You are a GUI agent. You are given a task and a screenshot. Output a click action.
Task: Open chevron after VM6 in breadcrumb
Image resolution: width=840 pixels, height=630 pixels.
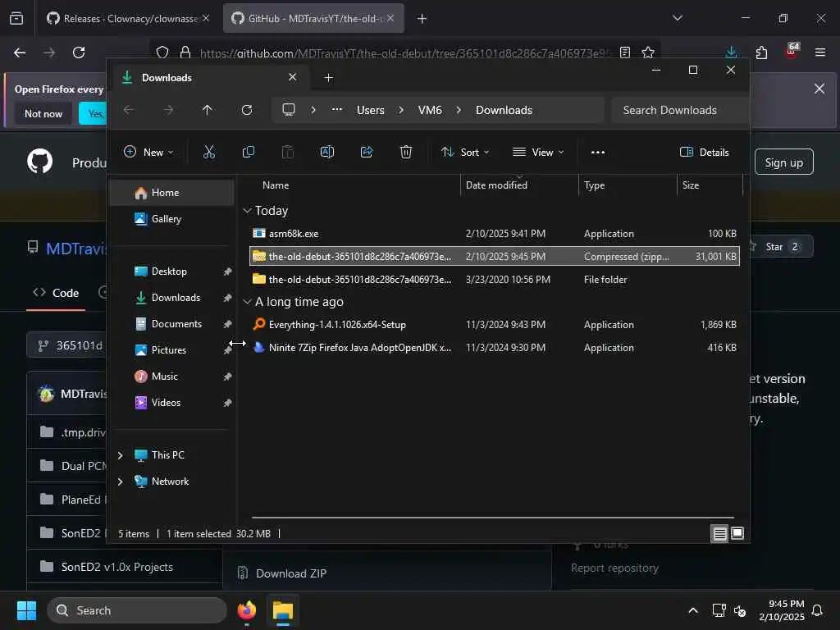coord(459,110)
